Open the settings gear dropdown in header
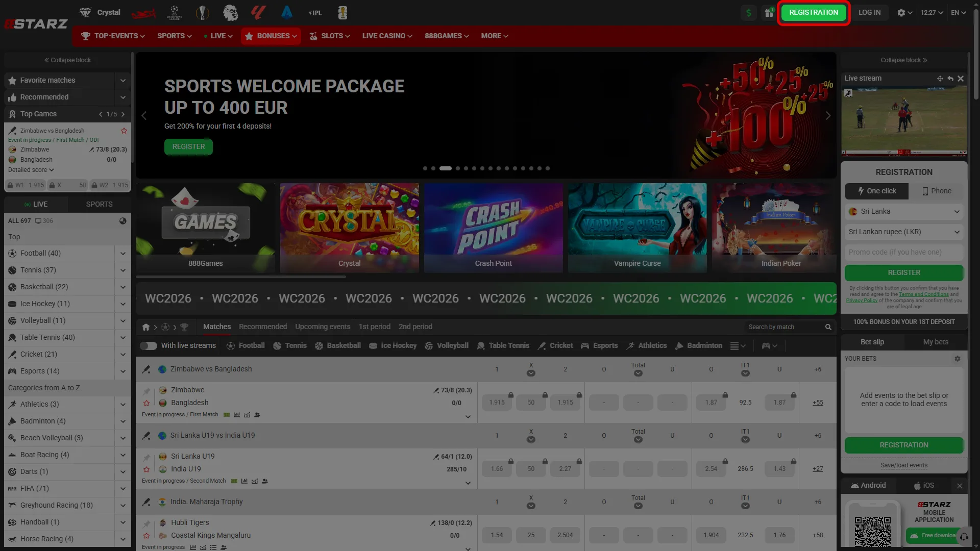Screen dimensions: 980x551 pyautogui.click(x=904, y=13)
